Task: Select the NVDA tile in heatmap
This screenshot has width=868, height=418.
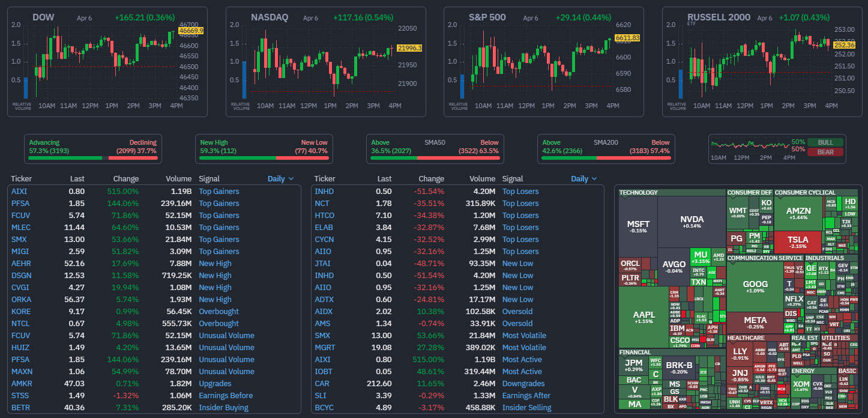Action: pyautogui.click(x=692, y=222)
